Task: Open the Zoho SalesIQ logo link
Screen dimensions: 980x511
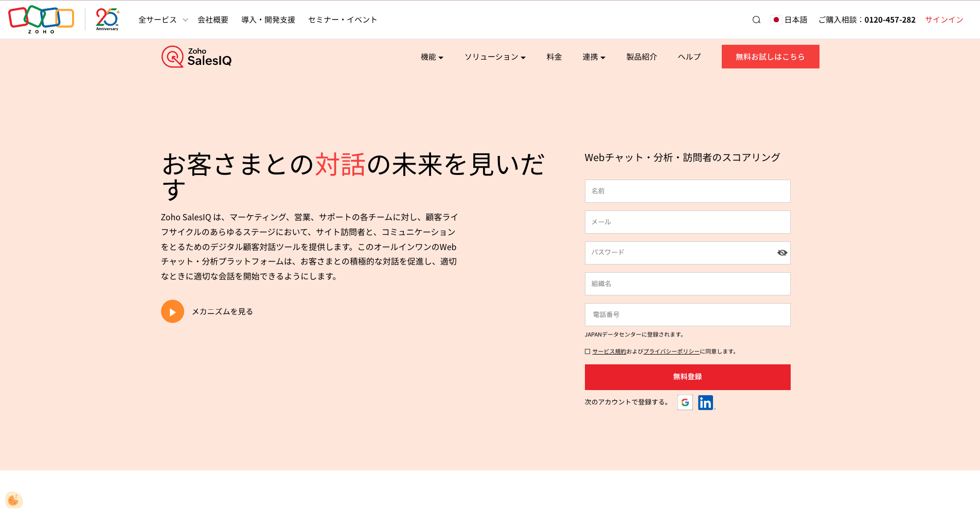Action: (x=197, y=57)
